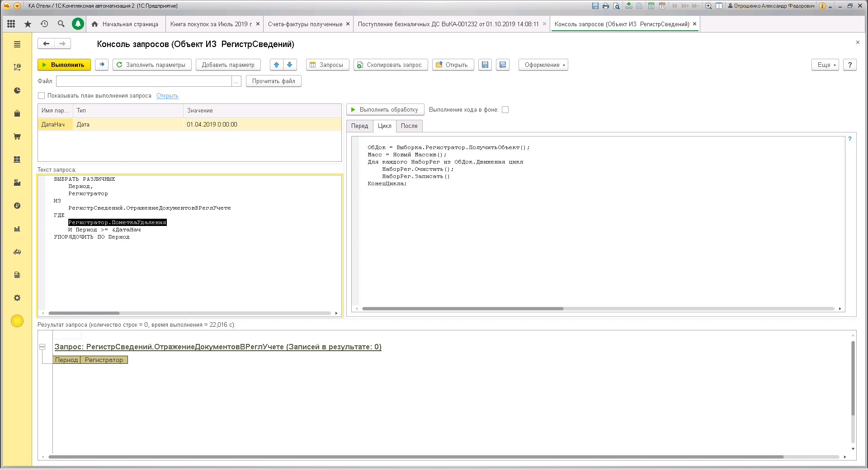Viewport: 868px width, 470px height.
Task: Open the History clock icon
Action: click(44, 24)
